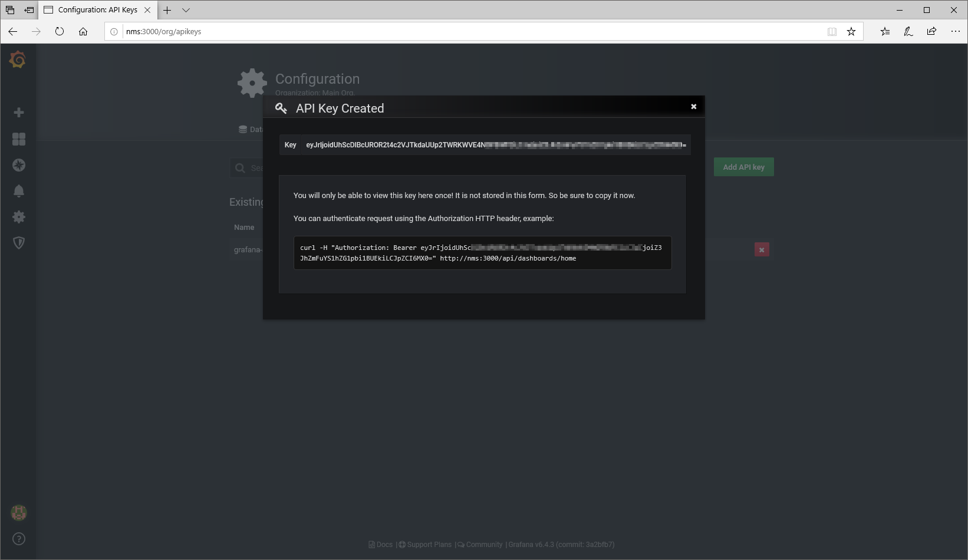
Task: Open the Create plus menu in sidebar
Action: click(x=19, y=113)
